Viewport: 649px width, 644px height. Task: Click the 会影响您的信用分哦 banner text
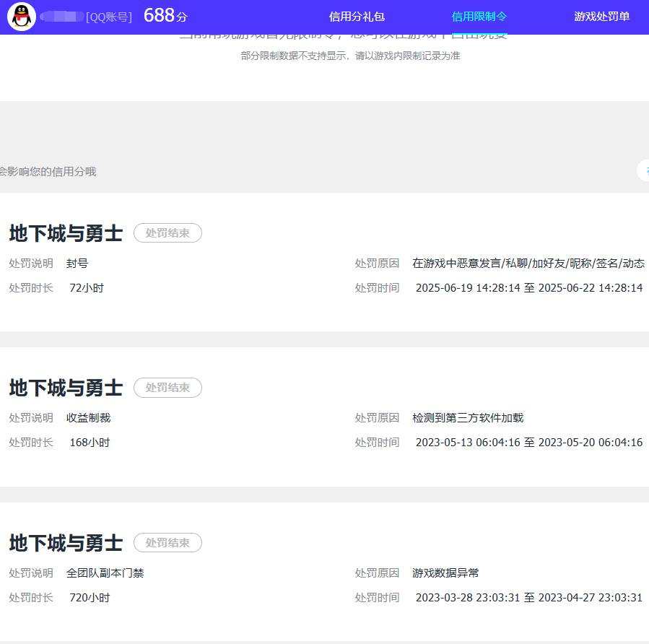pyautogui.click(x=48, y=171)
